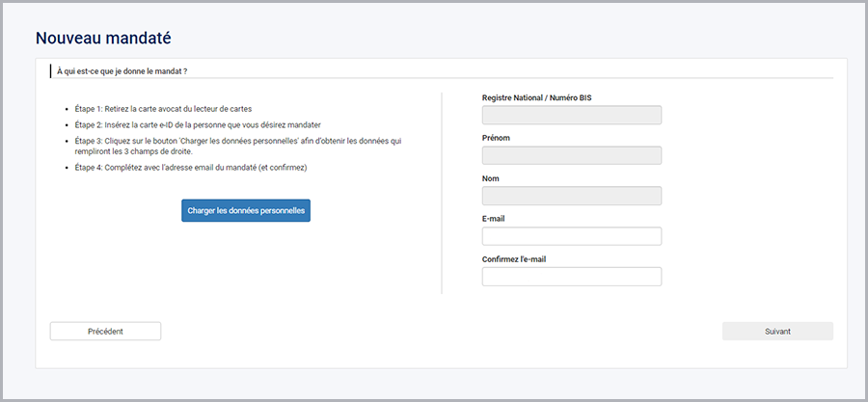Screen dimensions: 868x402
Task: Click 'À qui est-ce que je donne le mandat ?' title
Action: click(x=122, y=71)
